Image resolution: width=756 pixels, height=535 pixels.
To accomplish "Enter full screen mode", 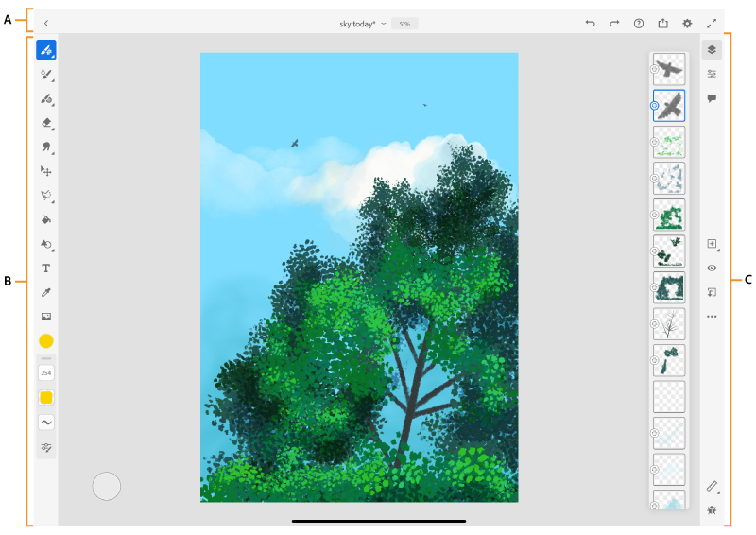I will [712, 23].
